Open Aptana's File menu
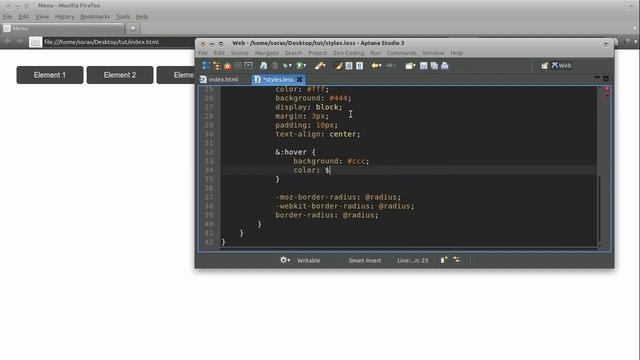Viewport: 640px width, 360px height. [203, 53]
